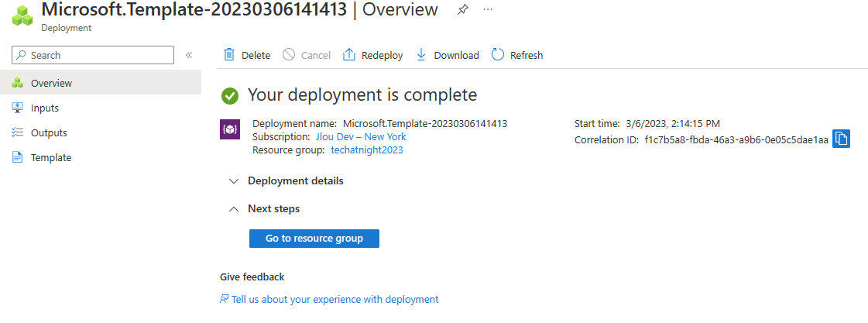Expand the Deployment details chevron
The width and height of the screenshot is (868, 323).
click(x=234, y=181)
